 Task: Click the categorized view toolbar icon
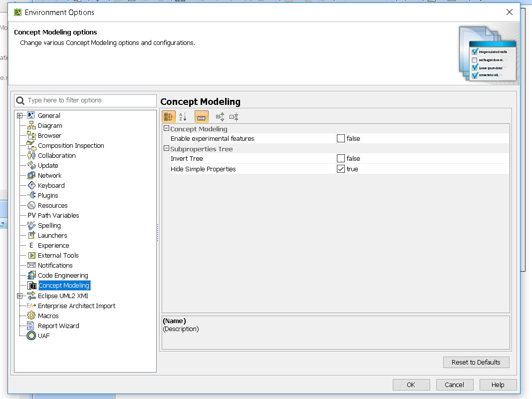169,117
